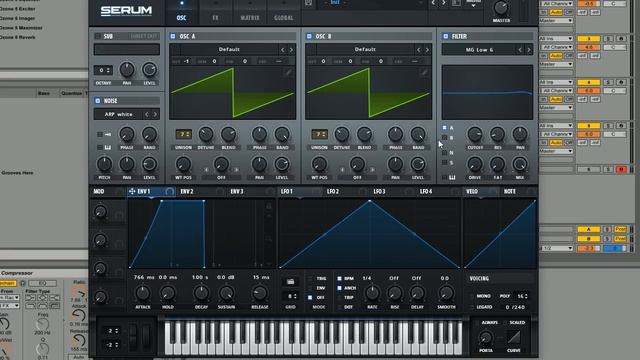
Task: Toggle the NOISE oscillator power
Action: (98, 101)
